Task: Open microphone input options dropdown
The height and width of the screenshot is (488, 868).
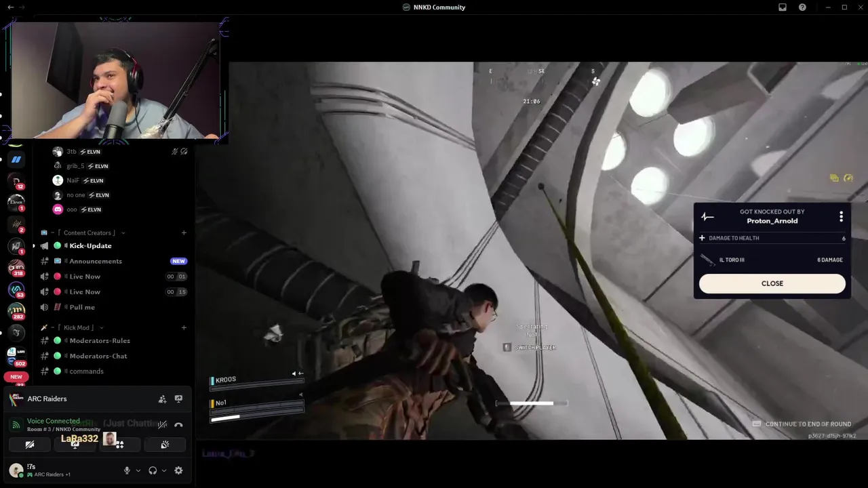Action: (138, 470)
